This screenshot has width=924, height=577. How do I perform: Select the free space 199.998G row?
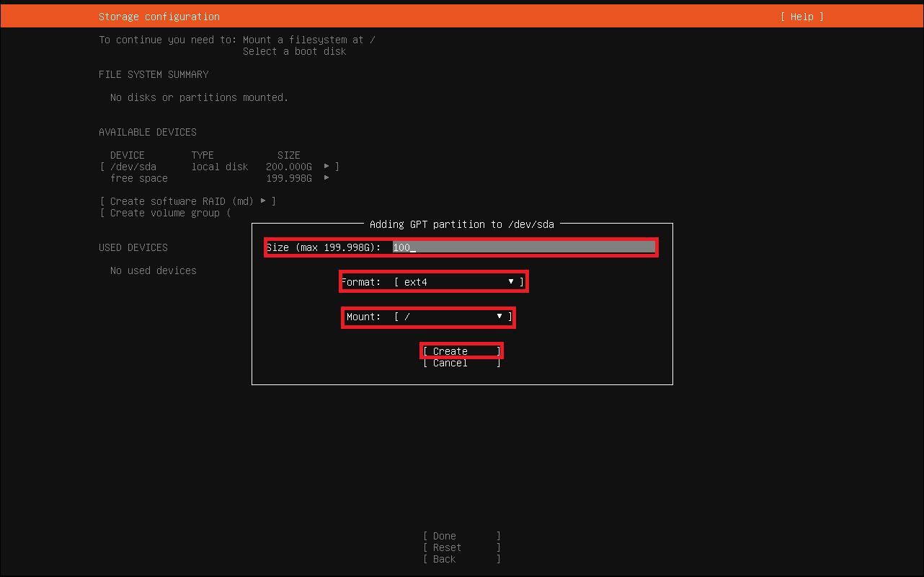(219, 178)
